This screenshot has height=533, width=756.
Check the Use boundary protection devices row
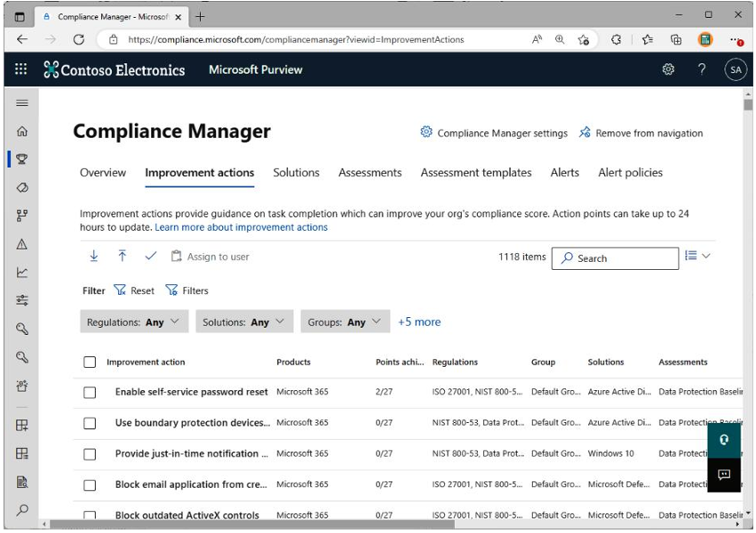coord(90,423)
